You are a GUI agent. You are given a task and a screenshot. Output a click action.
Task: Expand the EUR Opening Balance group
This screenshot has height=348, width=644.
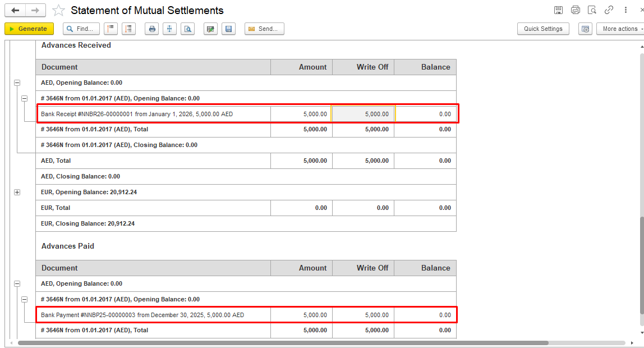click(x=17, y=193)
